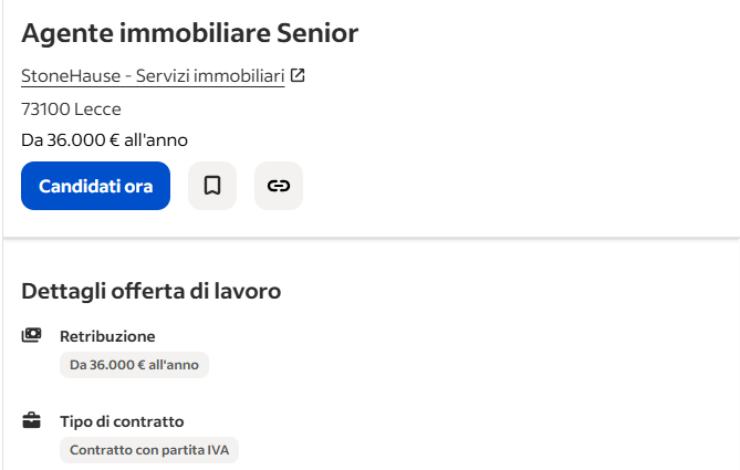Image resolution: width=740 pixels, height=470 pixels.
Task: Click the 73100 Lecce location text
Action: 71,108
